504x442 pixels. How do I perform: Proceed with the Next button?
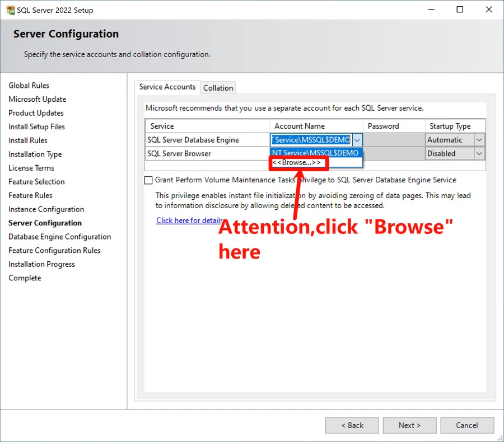click(409, 425)
